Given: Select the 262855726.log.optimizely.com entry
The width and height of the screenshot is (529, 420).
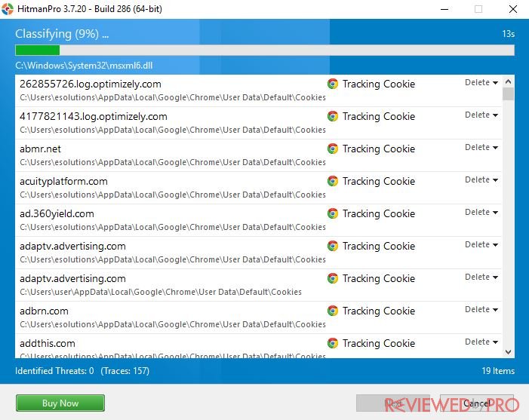Looking at the screenshot, I should tap(258, 90).
